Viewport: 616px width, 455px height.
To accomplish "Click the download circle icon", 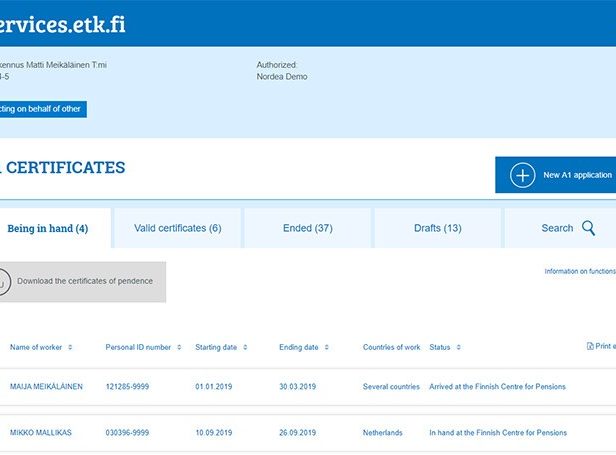I will click(x=3, y=282).
